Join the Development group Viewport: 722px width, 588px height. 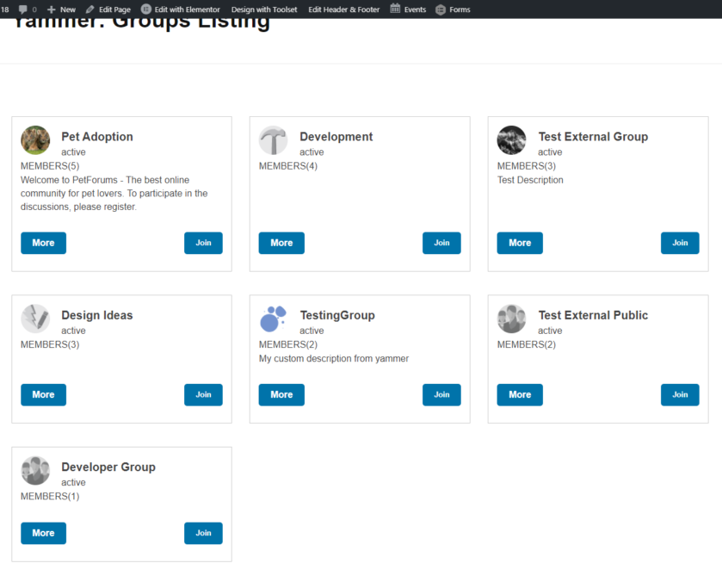441,243
